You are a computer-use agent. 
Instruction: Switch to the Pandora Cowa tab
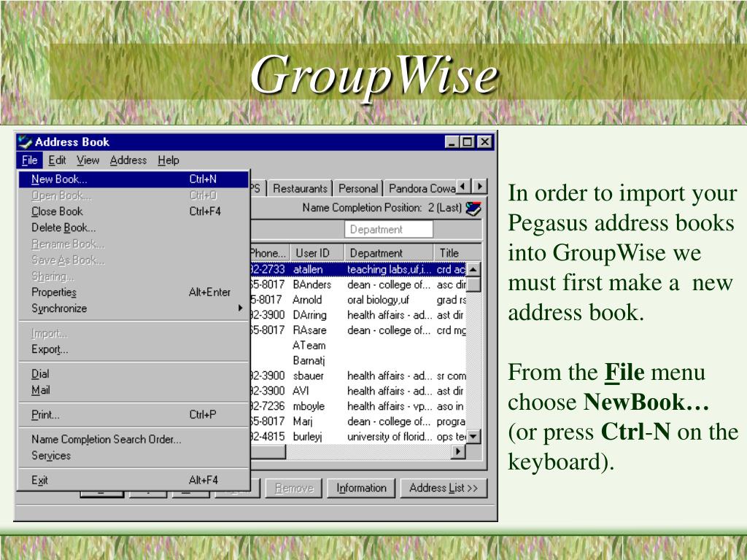(x=422, y=189)
